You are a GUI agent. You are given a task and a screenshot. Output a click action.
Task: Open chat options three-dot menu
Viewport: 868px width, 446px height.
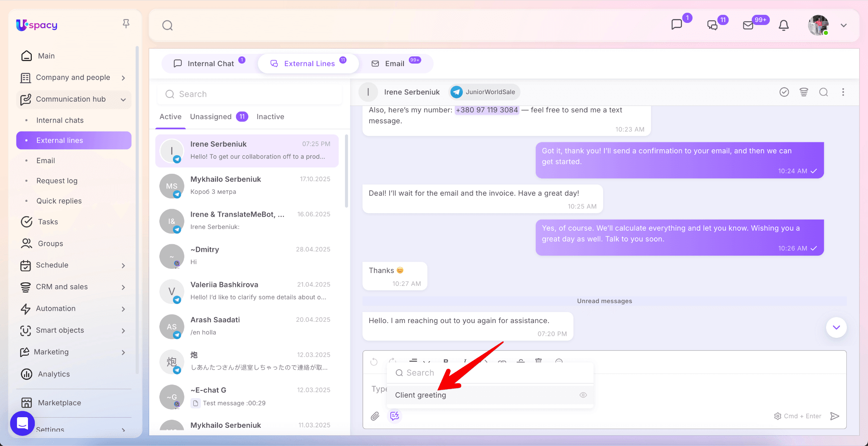coord(843,92)
